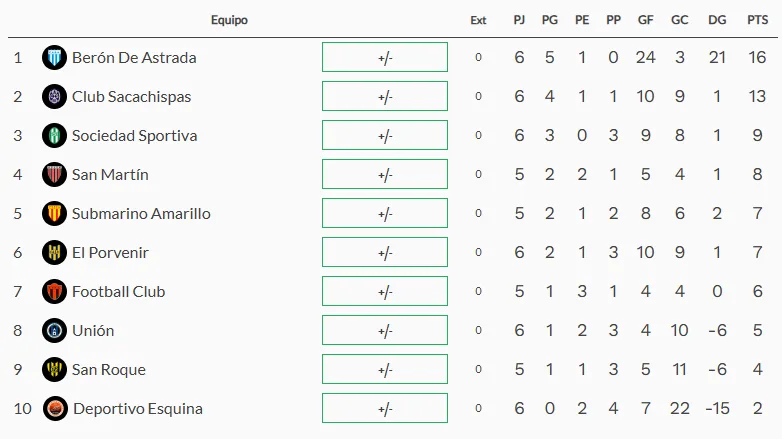
Task: Click the Sociedad Sportiva green crest
Action: (x=54, y=135)
